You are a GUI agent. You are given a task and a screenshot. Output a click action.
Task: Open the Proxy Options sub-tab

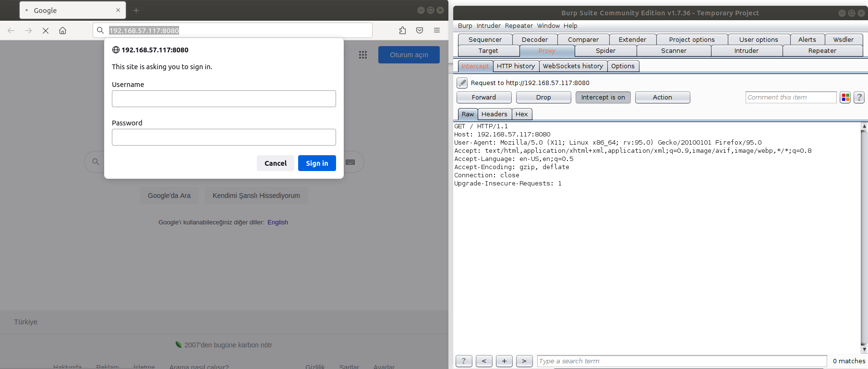623,66
